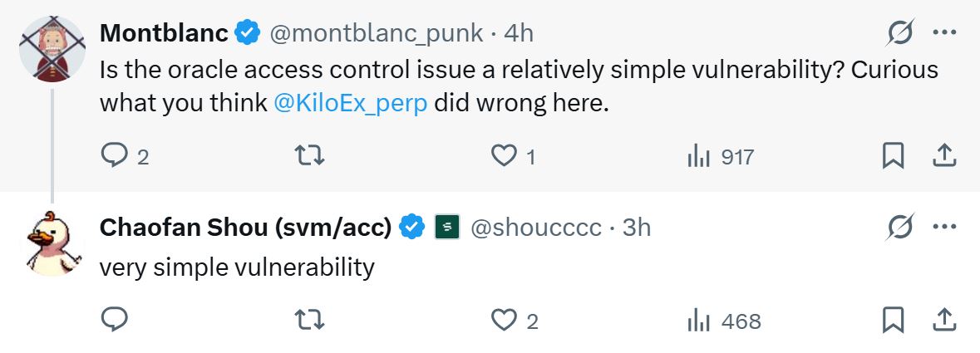
Task: Retweet Chaofan Shou's reply
Action: pyautogui.click(x=309, y=320)
